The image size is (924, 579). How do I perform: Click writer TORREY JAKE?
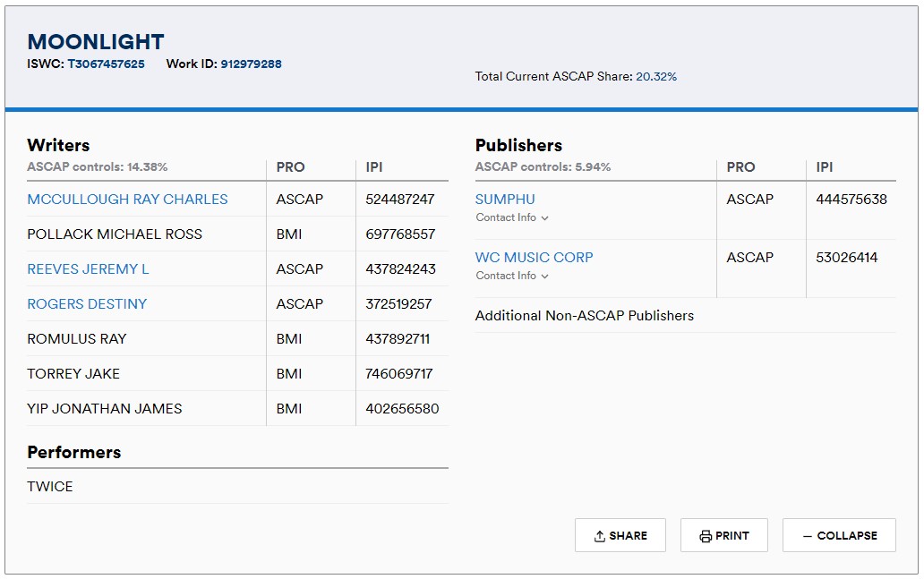[x=73, y=373]
